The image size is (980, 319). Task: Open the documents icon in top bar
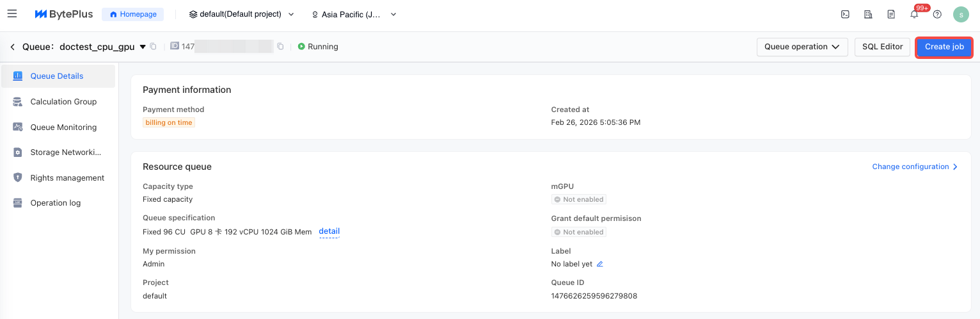click(x=891, y=14)
